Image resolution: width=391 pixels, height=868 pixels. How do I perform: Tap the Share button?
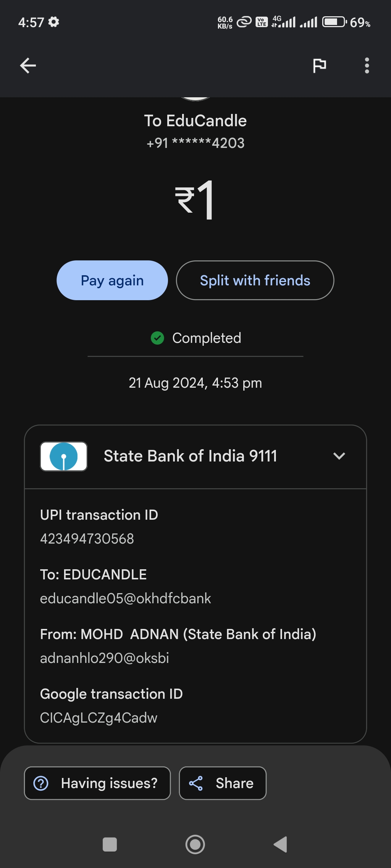pyautogui.click(x=223, y=783)
